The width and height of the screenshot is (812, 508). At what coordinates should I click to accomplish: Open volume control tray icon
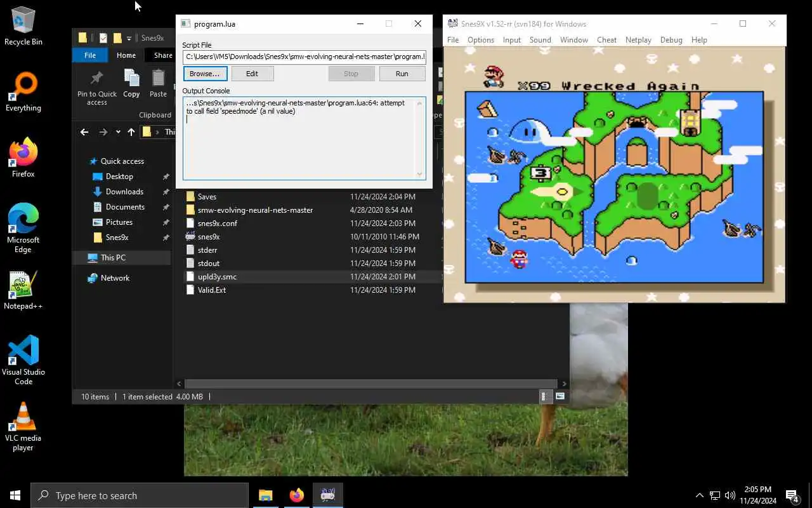[x=730, y=495]
